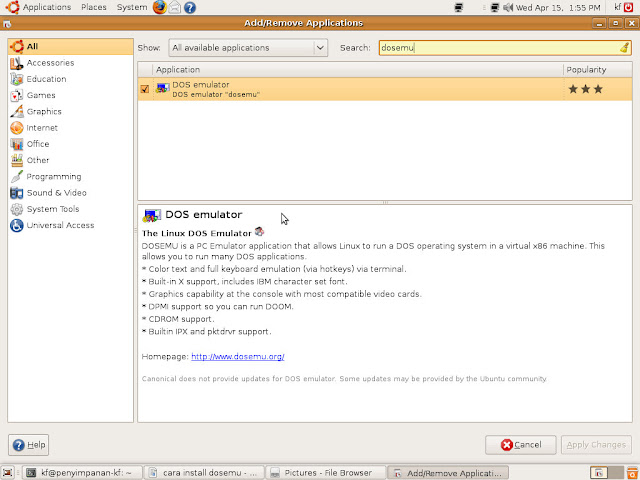Select the Office category icon

17,144
